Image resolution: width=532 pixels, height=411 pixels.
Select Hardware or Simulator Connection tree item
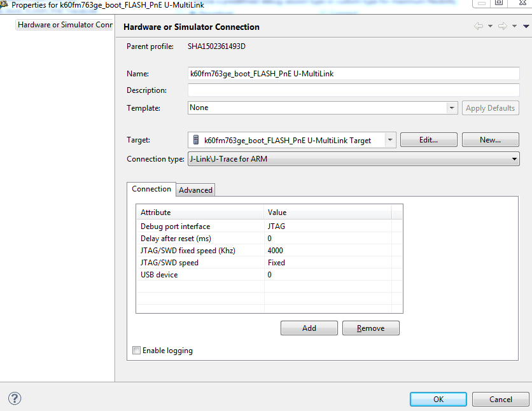(64, 25)
